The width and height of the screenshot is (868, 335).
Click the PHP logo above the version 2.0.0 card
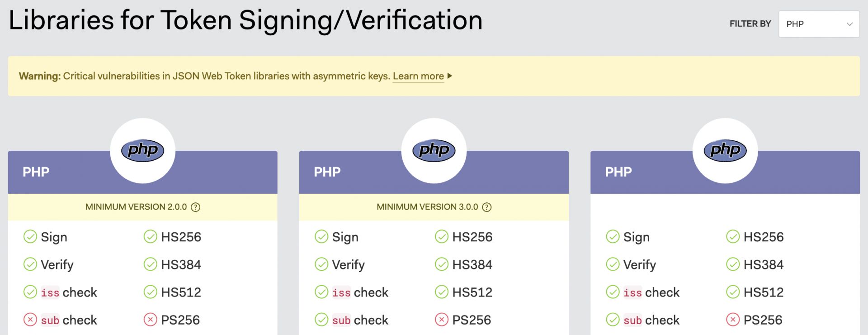[x=142, y=150]
